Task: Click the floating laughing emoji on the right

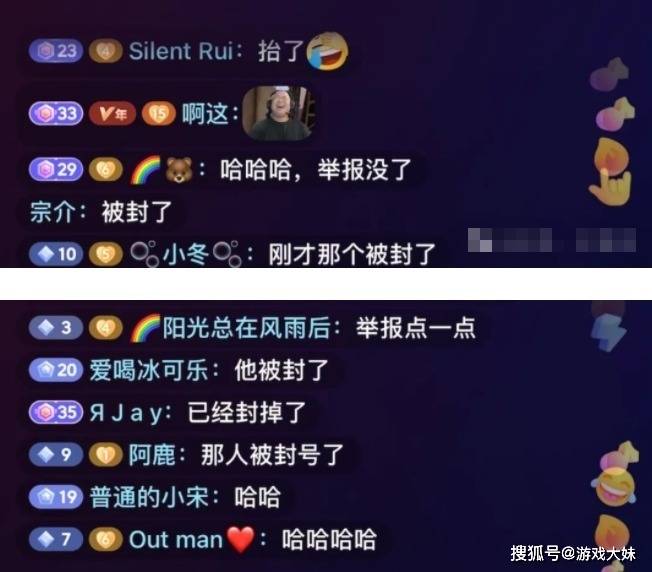Action: pos(614,487)
